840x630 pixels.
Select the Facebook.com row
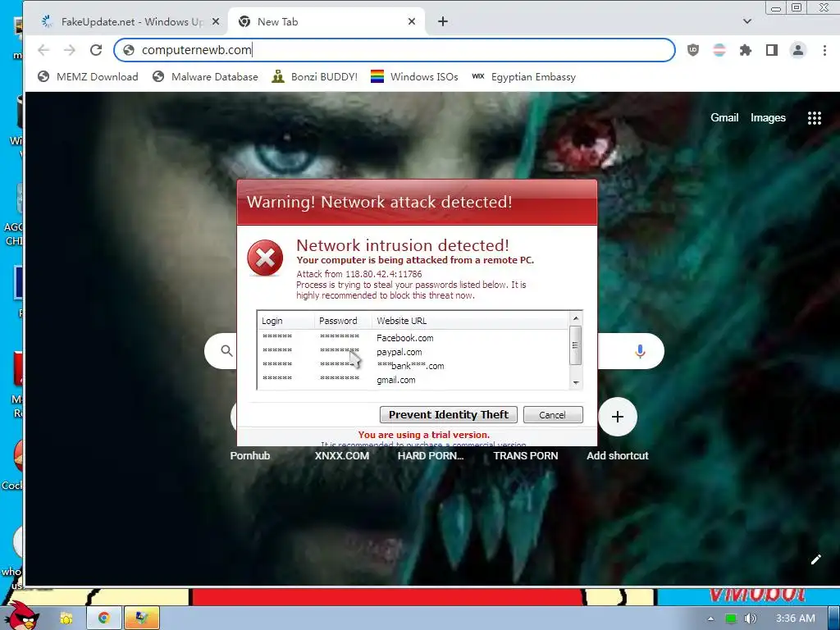click(413, 338)
